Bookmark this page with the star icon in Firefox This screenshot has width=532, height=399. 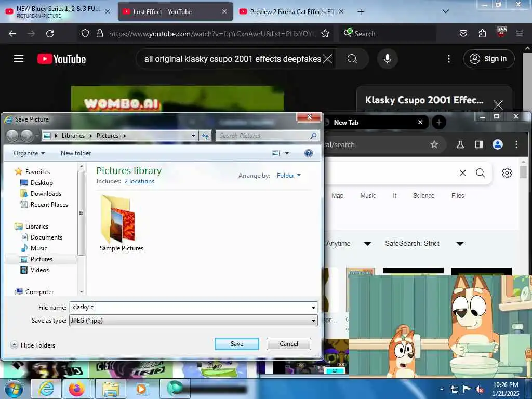(325, 33)
